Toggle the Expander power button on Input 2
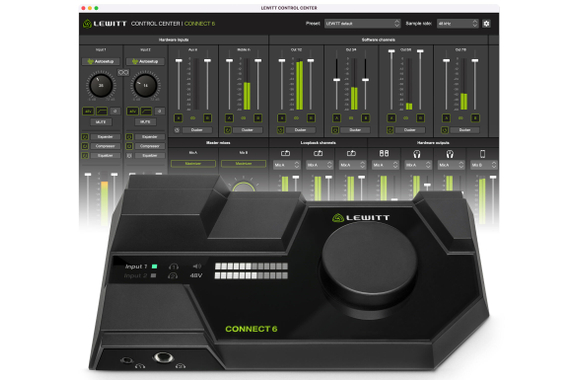 (129, 137)
